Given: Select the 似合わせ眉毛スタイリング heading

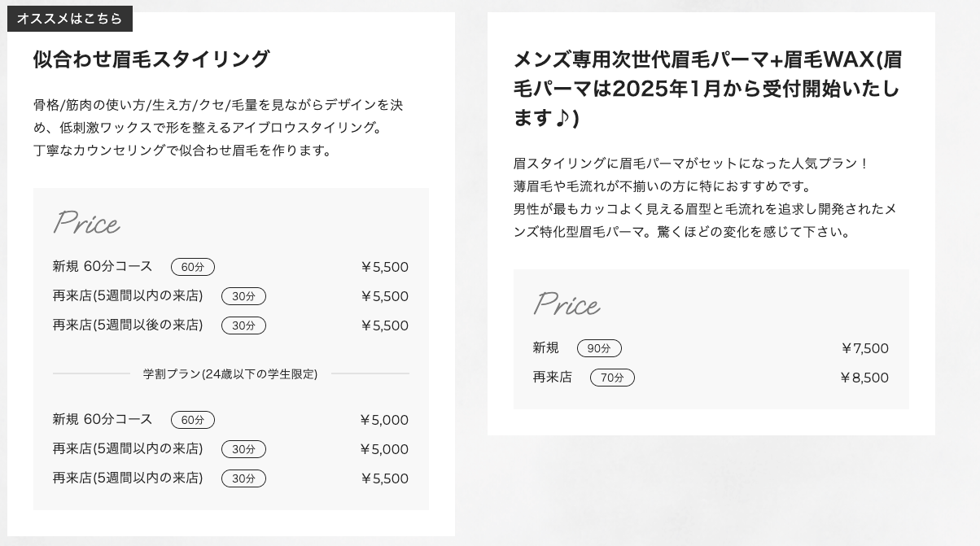Looking at the screenshot, I should tap(151, 59).
